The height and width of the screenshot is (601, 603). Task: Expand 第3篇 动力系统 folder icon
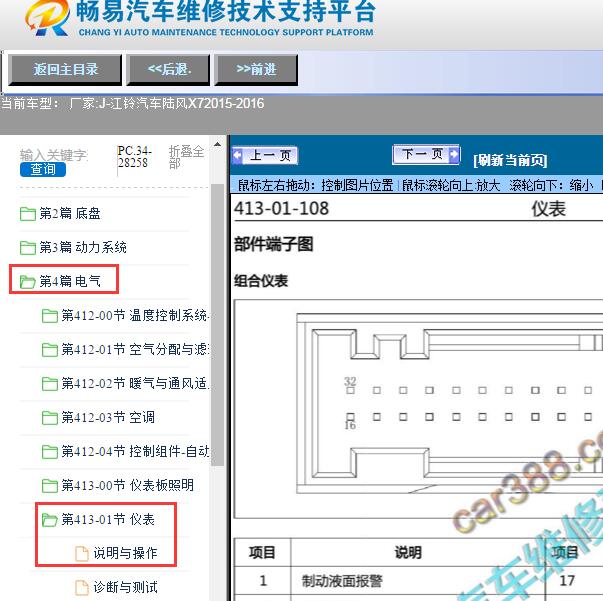28,248
